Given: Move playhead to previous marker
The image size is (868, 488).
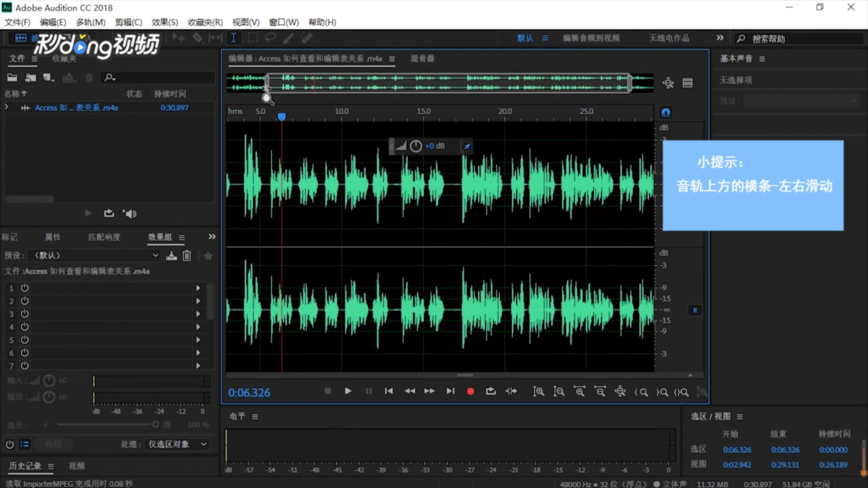Looking at the screenshot, I should (388, 391).
